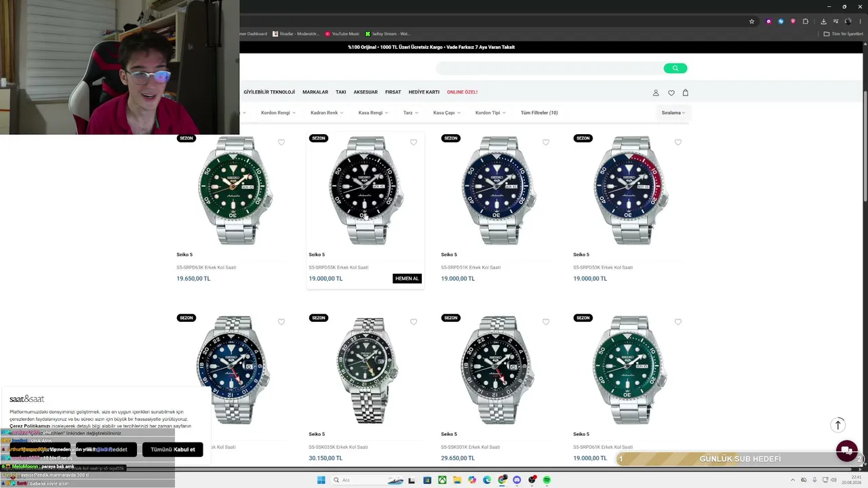Open Xbox app from the taskbar
This screenshot has width=868, height=488.
(x=442, y=480)
